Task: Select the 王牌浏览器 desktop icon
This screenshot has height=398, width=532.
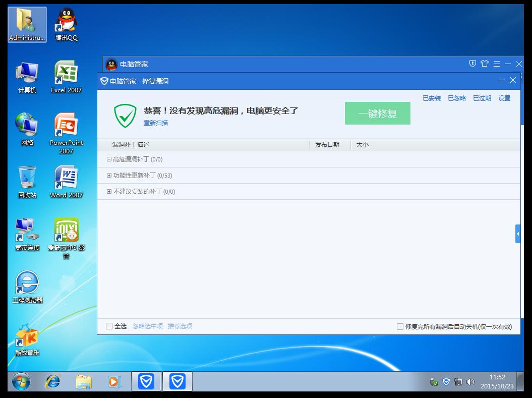Action: tap(27, 287)
